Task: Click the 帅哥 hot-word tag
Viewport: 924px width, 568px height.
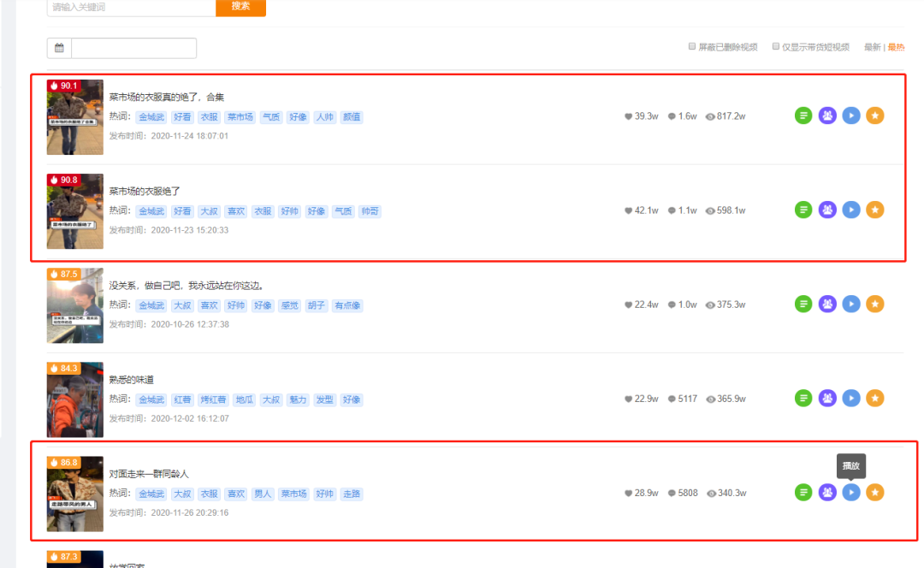Action: point(370,211)
